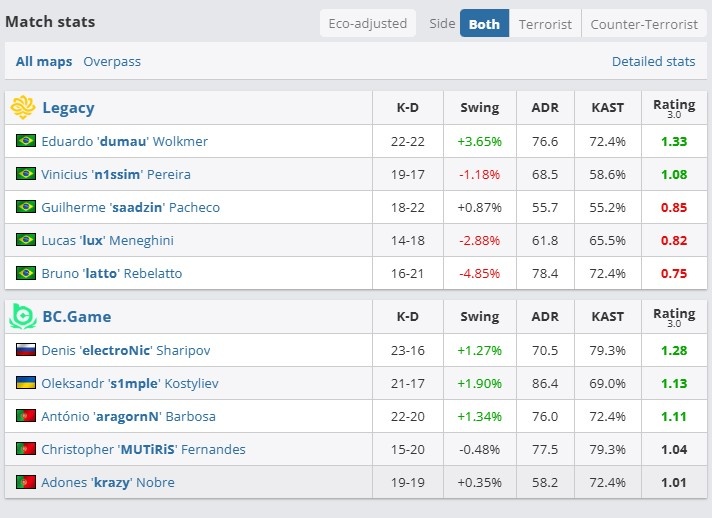
Task: Select the All maps tab
Action: 44,62
